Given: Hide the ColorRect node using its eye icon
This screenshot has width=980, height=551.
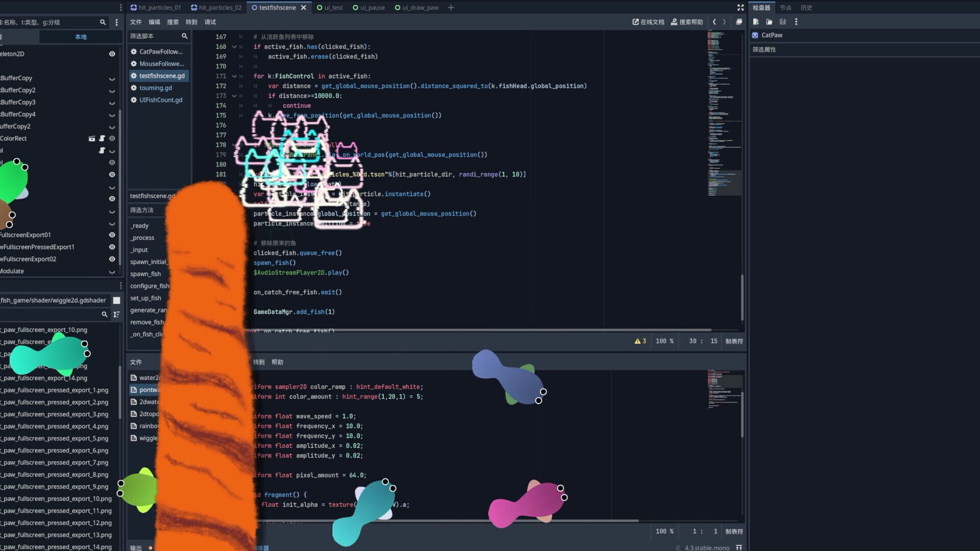Looking at the screenshot, I should pos(112,138).
